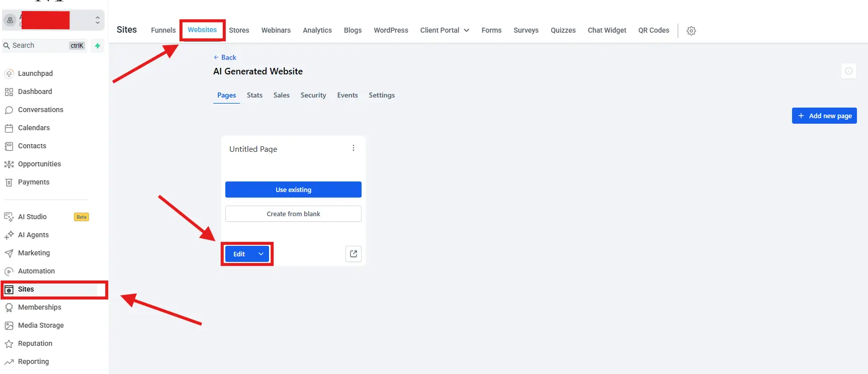
Task: Switch to the Blogs tab
Action: click(x=353, y=30)
